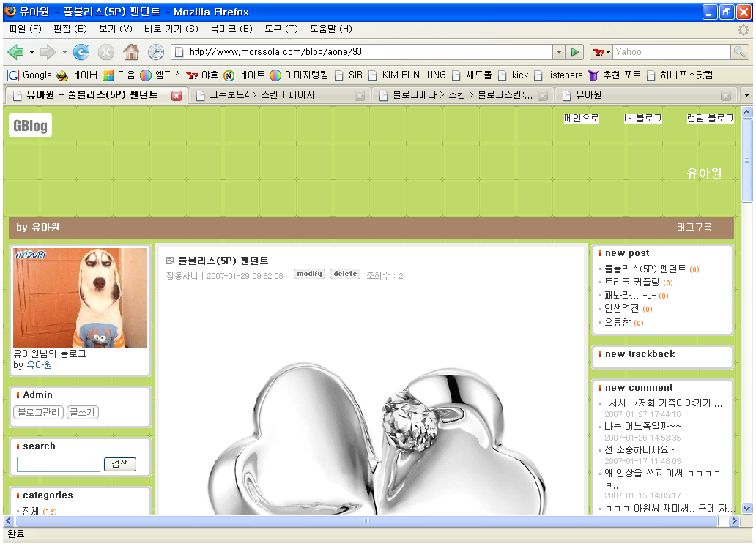Click the vertical scrollbar down arrow
Viewport: 756px width, 546px height.
pyautogui.click(x=746, y=509)
